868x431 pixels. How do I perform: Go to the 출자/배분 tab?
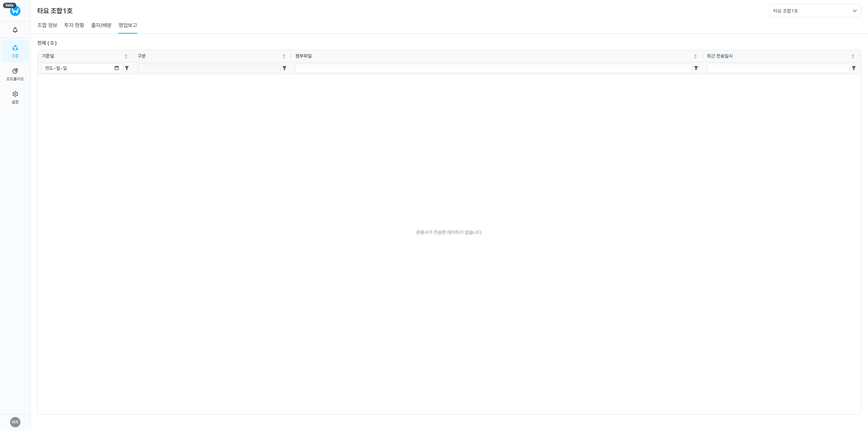101,25
